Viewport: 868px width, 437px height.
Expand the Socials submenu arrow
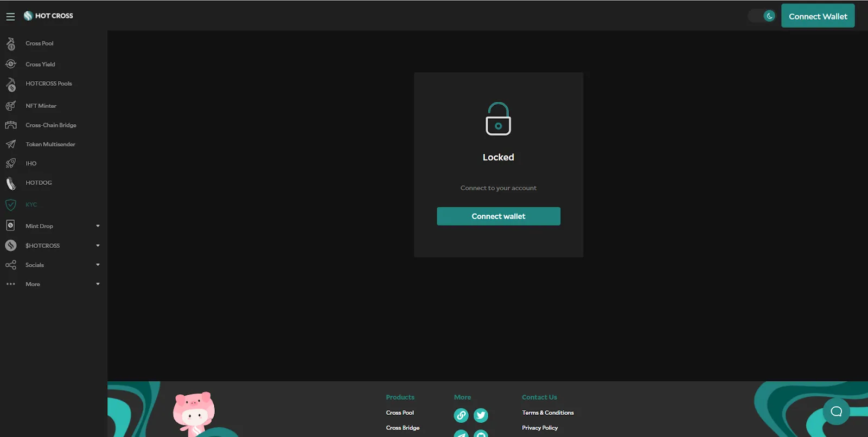coord(98,265)
